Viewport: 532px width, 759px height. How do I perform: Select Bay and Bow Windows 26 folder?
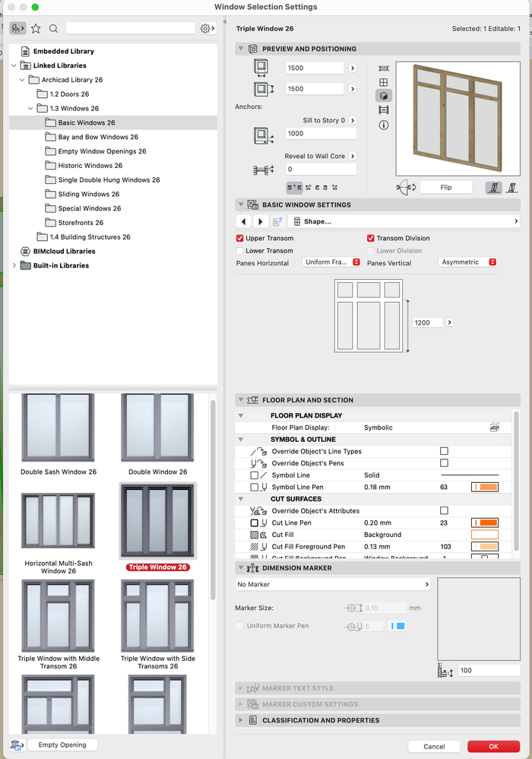[98, 137]
